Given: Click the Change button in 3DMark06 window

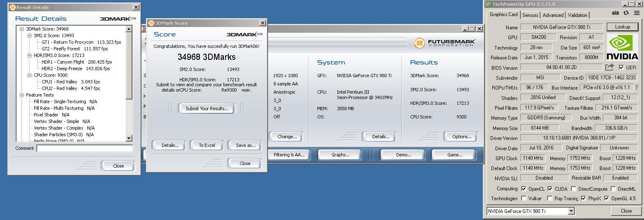Looking at the screenshot, I should tap(287, 137).
